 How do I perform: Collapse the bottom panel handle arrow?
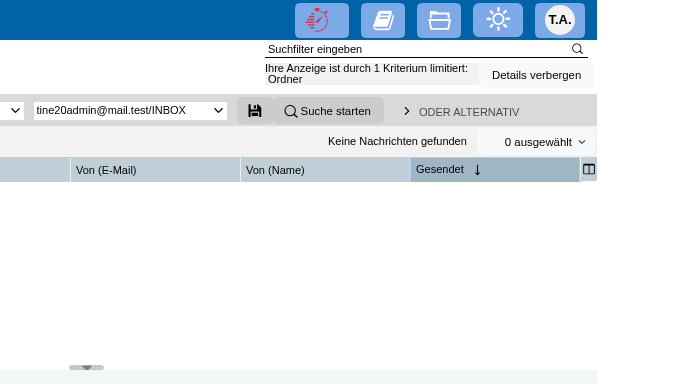[86, 367]
